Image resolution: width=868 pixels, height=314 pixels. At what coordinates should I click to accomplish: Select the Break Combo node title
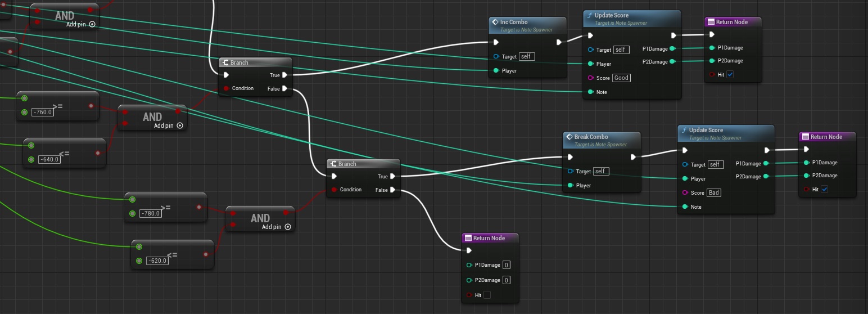[x=591, y=137]
